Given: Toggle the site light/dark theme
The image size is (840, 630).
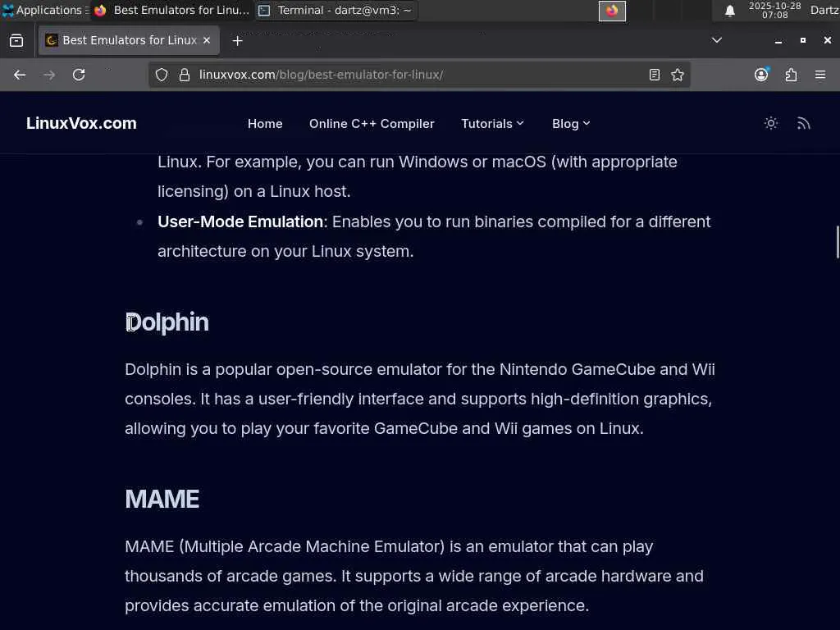Looking at the screenshot, I should [770, 123].
